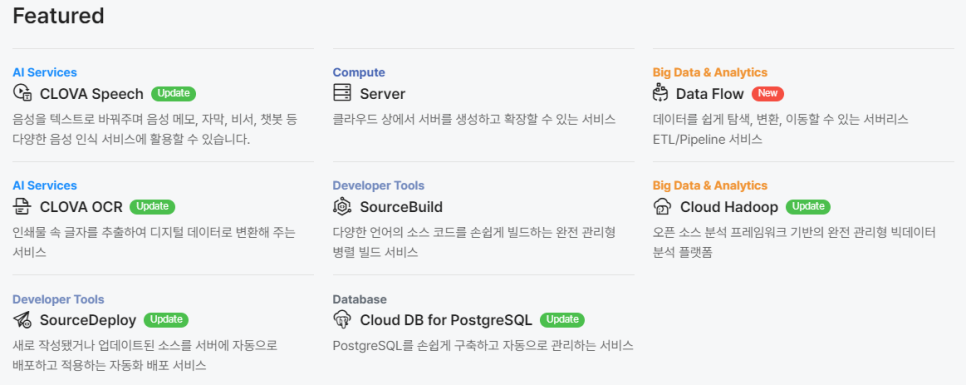Open the Cloud Hadoop service title
966x385 pixels.
[x=729, y=206]
